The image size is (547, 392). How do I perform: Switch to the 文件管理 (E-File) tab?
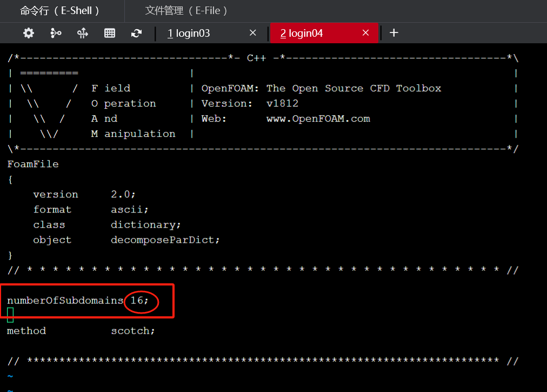pos(186,11)
